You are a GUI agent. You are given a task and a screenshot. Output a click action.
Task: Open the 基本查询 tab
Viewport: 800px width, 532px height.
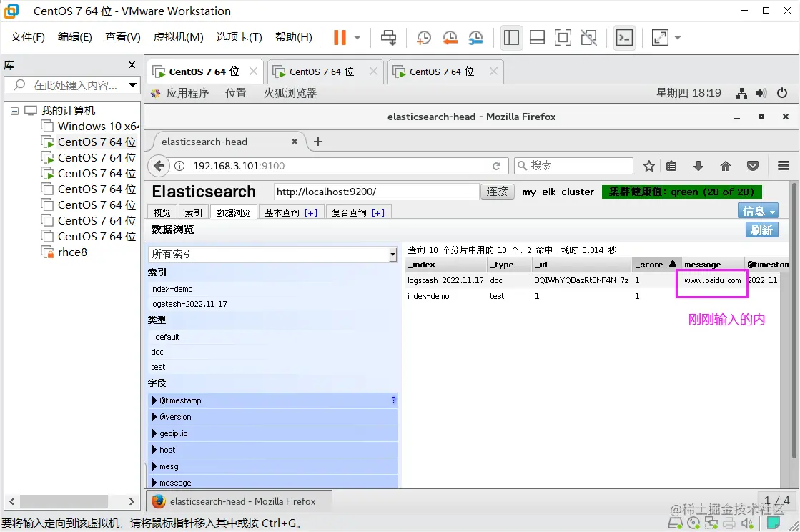click(291, 212)
